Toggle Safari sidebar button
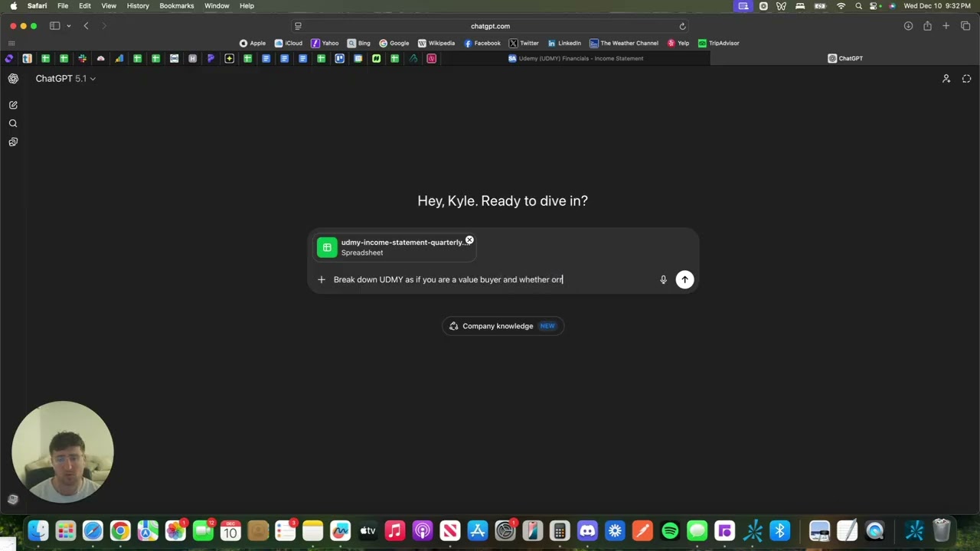This screenshot has height=551, width=980. click(54, 26)
